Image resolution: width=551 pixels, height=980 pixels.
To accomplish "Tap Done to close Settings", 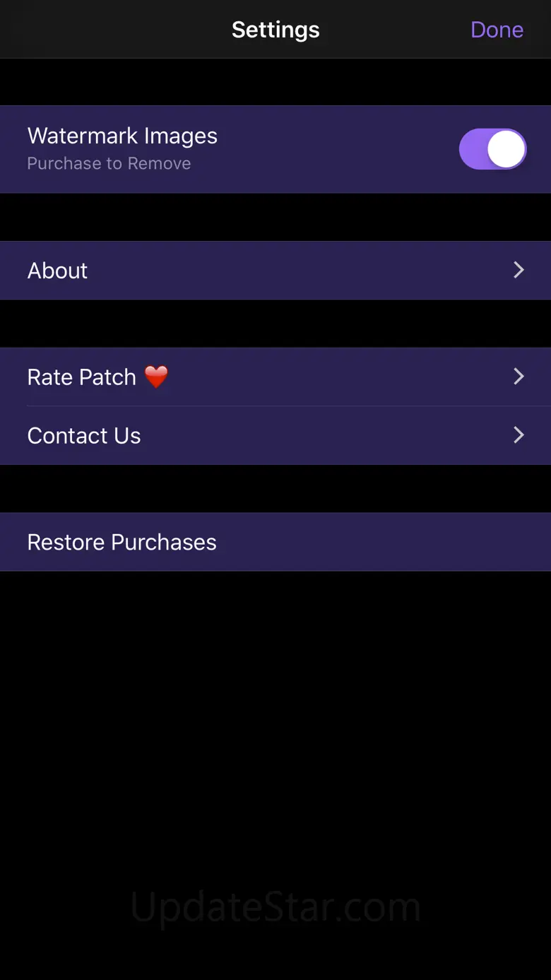I will [x=497, y=30].
